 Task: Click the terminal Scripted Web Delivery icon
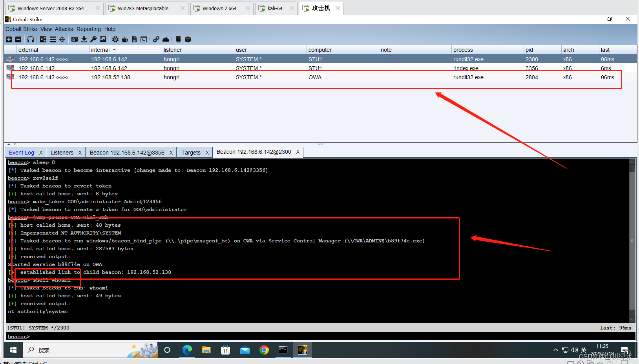(144, 39)
